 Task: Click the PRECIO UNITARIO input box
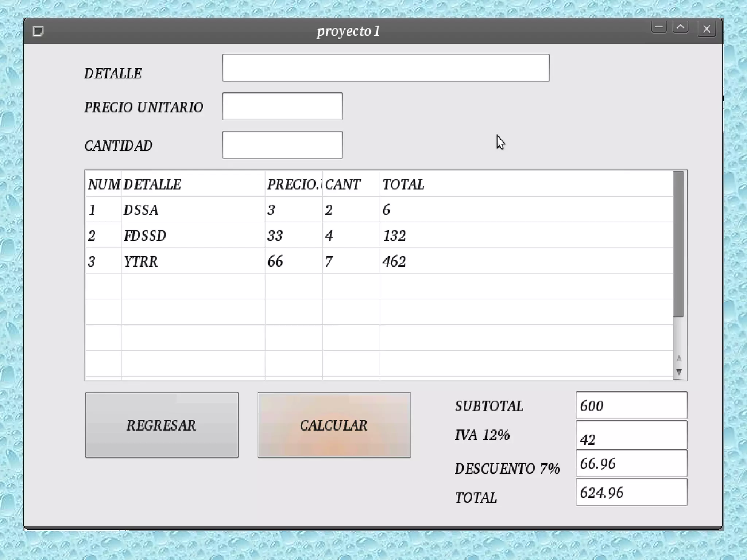pos(282,106)
